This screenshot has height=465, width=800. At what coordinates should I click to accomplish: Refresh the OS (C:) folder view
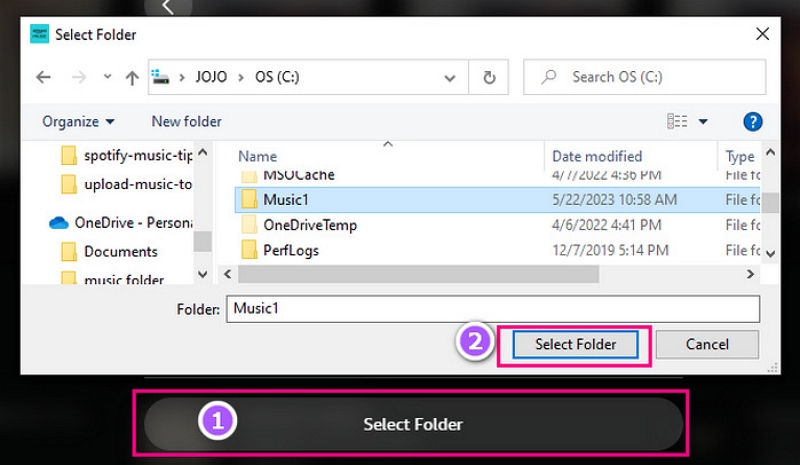pyautogui.click(x=489, y=78)
